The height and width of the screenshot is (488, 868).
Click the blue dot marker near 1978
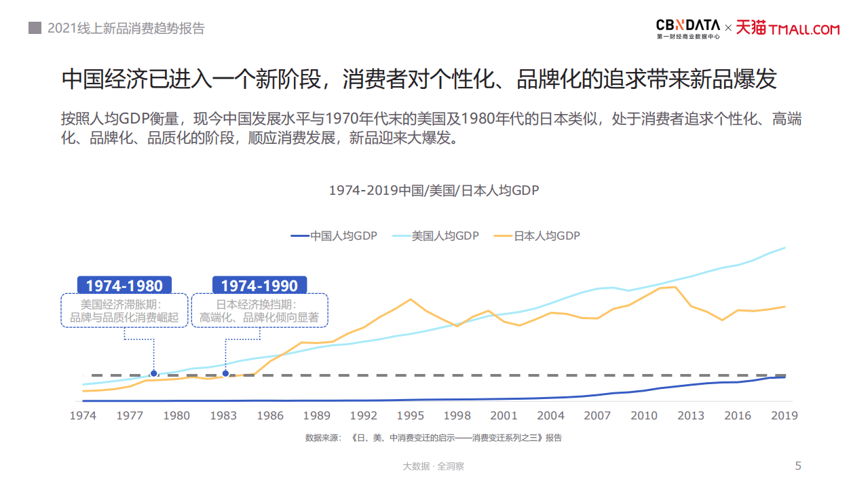(154, 373)
